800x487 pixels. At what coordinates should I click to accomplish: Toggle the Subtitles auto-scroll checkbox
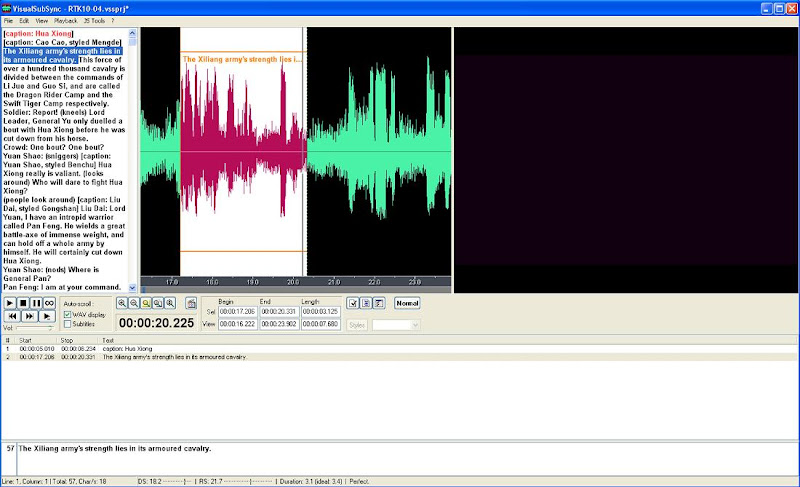click(67, 324)
